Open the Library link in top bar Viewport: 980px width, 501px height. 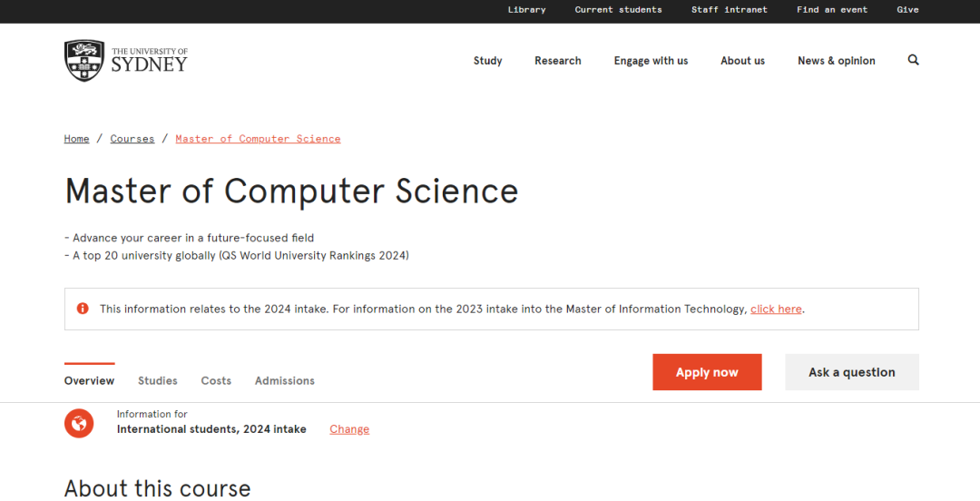(526, 10)
